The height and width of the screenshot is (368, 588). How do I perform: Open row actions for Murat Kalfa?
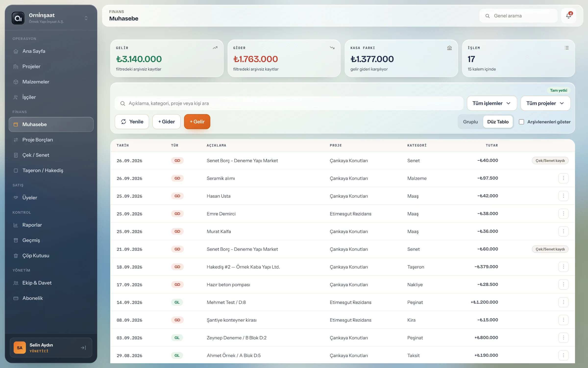[563, 231]
